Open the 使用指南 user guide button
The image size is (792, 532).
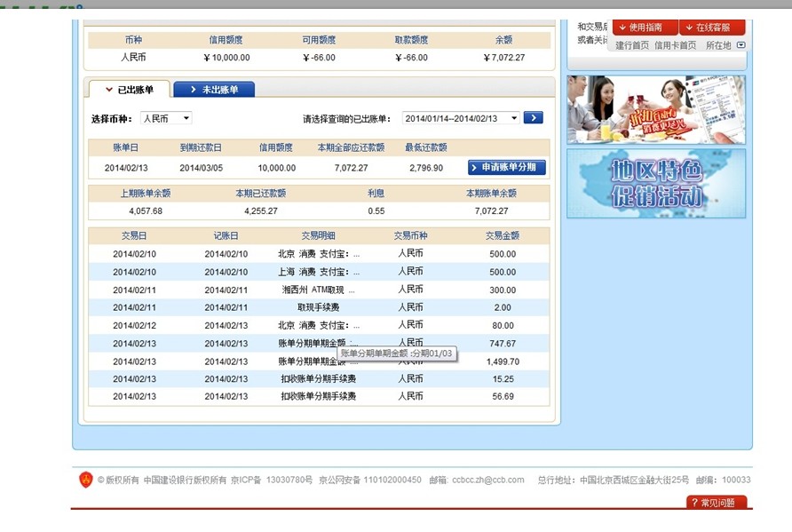point(645,28)
